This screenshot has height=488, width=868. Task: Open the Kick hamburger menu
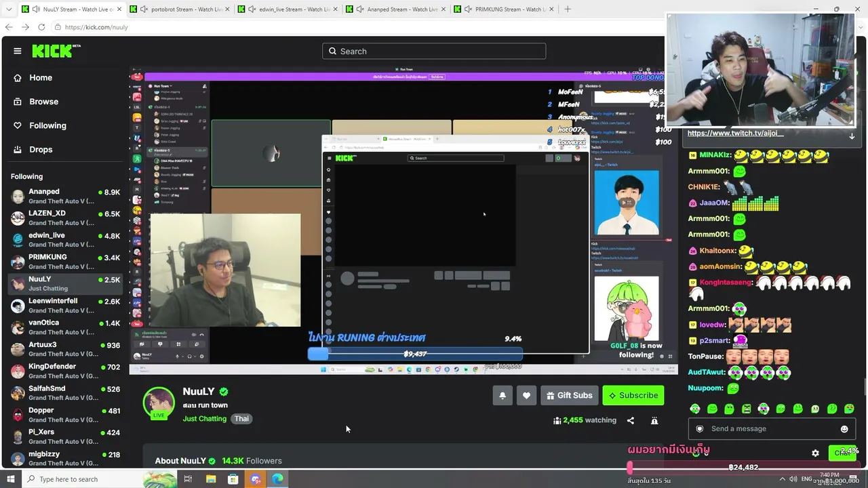pos(18,51)
